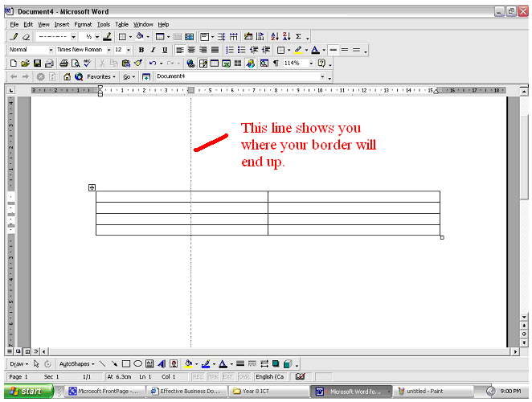Click the AutoSum sigma icon
This screenshot has height=402, width=532.
coord(298,36)
